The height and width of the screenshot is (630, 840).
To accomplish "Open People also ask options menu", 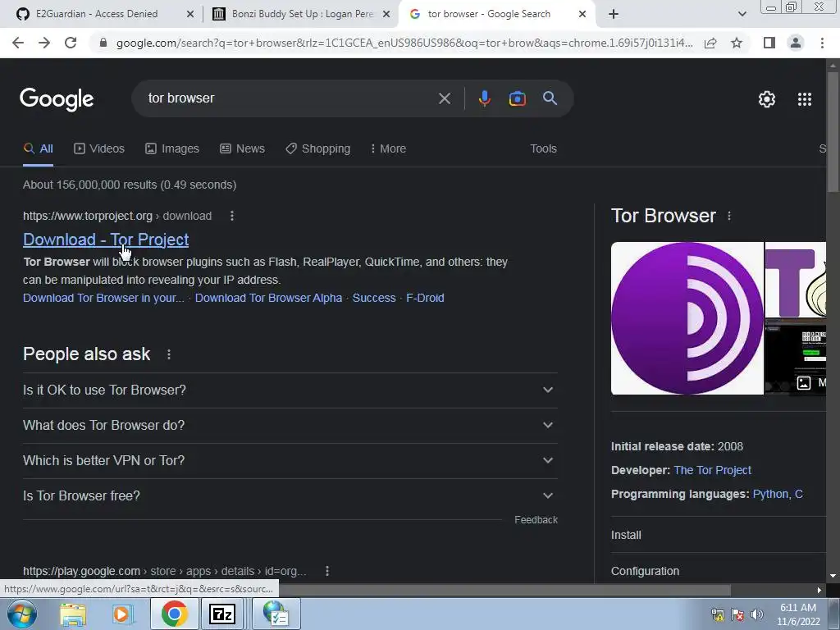I will [x=169, y=354].
